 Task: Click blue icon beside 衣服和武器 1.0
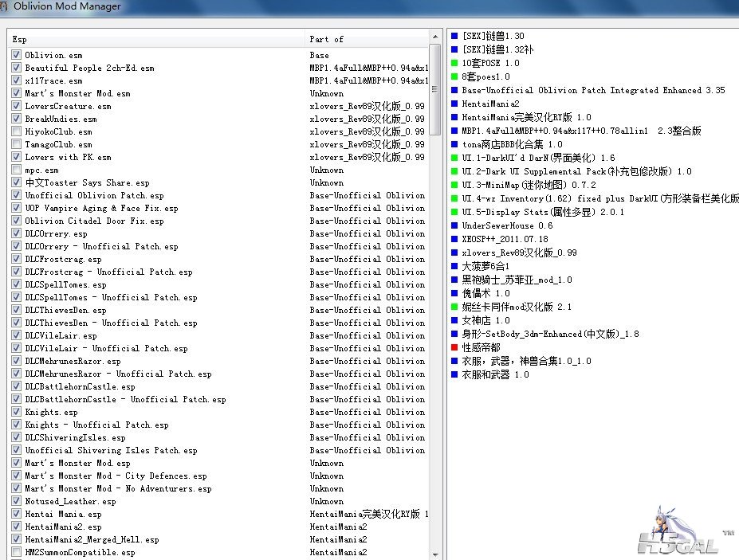454,374
